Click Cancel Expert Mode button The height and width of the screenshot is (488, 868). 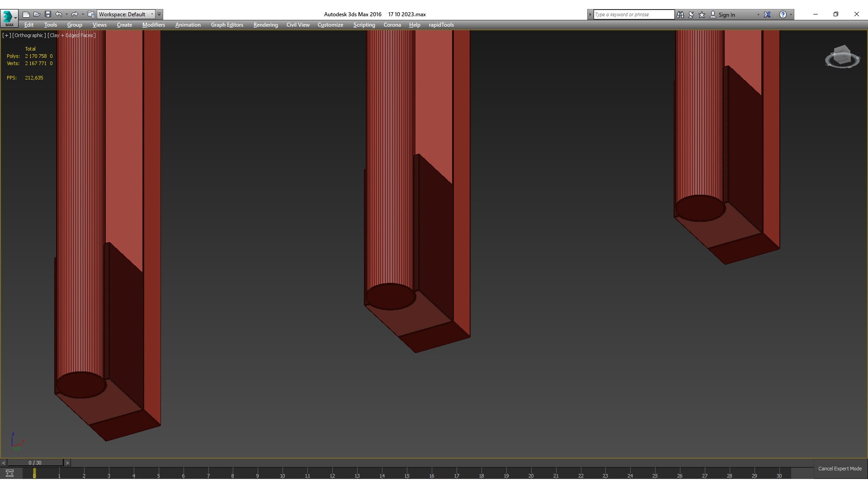point(840,469)
